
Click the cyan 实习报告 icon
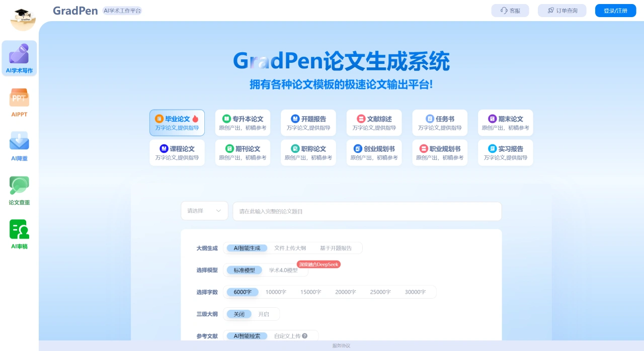(x=493, y=149)
